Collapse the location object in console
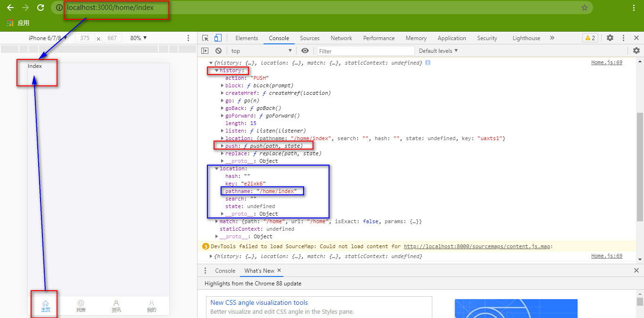644x318 pixels. tap(217, 168)
